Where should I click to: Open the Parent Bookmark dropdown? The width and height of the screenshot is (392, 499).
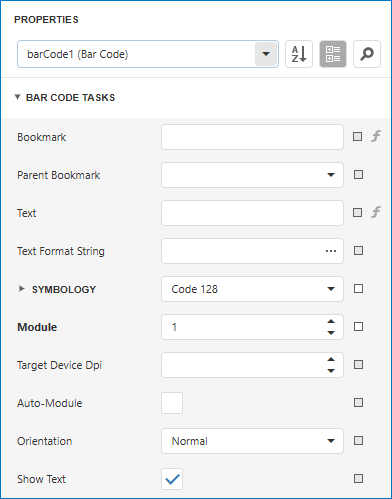252,175
